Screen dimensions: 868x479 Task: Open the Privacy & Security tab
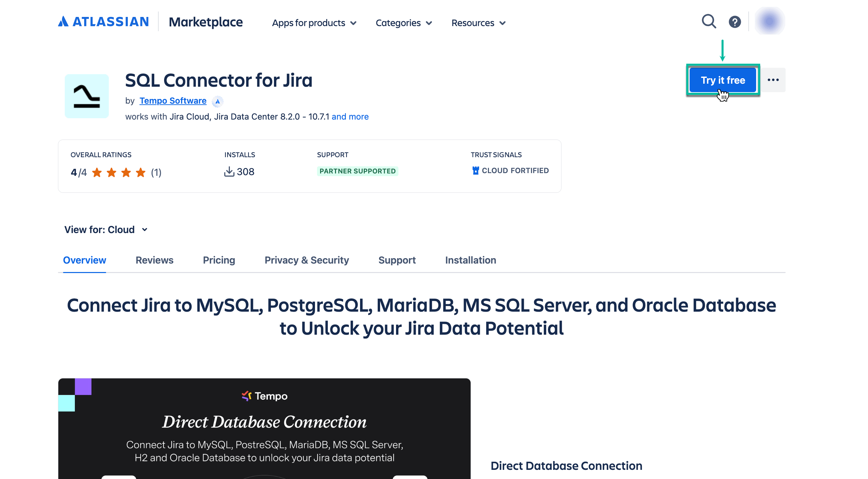(307, 260)
